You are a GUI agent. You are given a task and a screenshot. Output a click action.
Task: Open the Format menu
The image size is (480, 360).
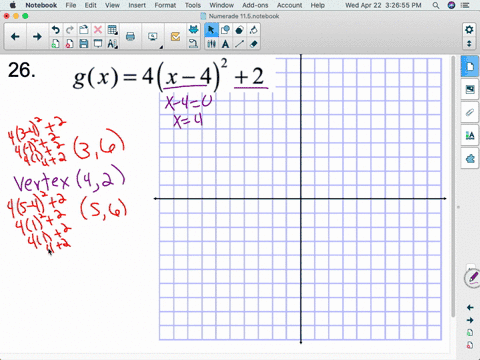(165, 5)
